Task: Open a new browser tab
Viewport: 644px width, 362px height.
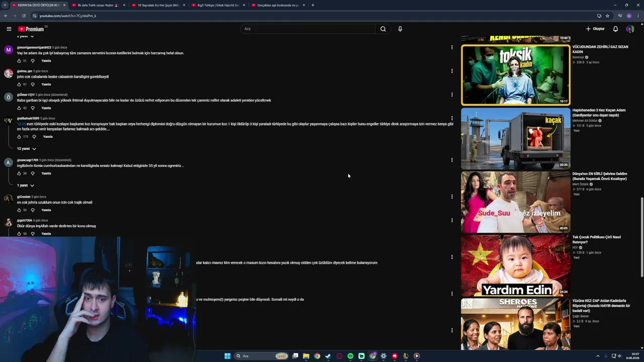Action: pyautogui.click(x=313, y=5)
